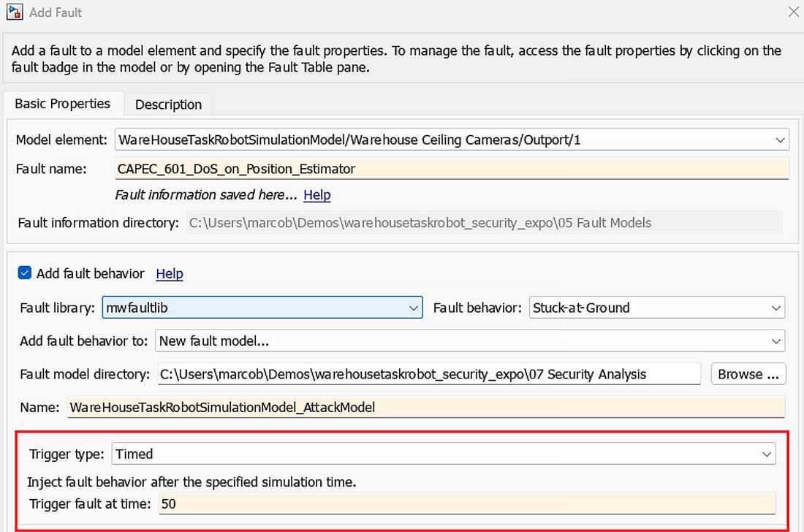Open Help link beside 'Fault information saved here'

(316, 195)
